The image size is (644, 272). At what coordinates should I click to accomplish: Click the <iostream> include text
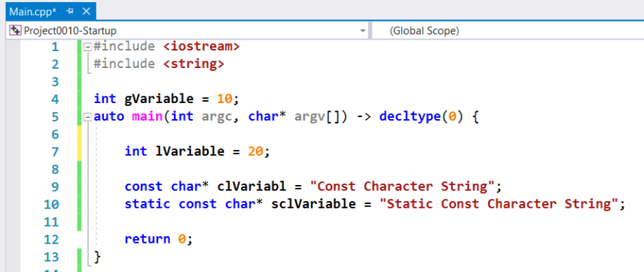(x=201, y=46)
